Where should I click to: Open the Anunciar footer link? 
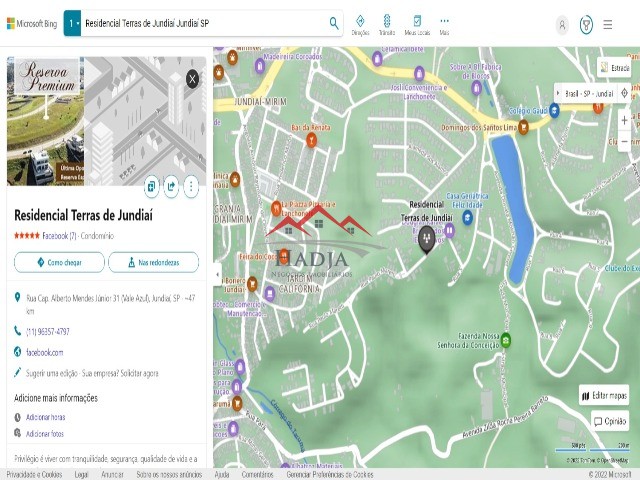click(x=112, y=474)
